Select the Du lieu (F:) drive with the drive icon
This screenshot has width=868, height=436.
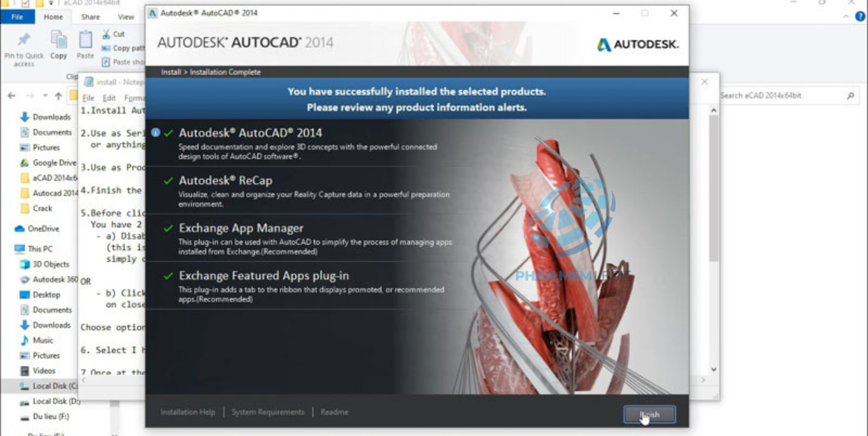pyautogui.click(x=45, y=417)
